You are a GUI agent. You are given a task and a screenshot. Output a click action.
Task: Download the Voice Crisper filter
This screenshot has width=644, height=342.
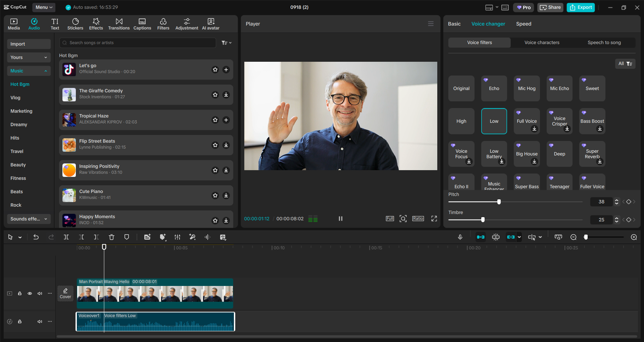pos(567,129)
